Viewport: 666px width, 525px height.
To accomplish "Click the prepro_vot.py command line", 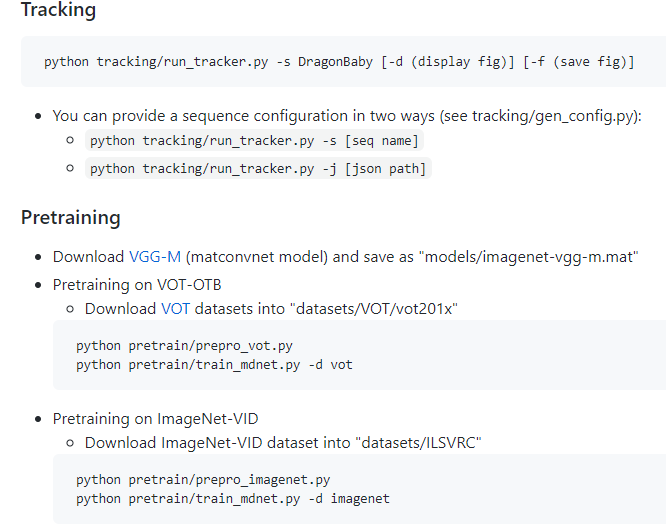I will click(x=184, y=346).
